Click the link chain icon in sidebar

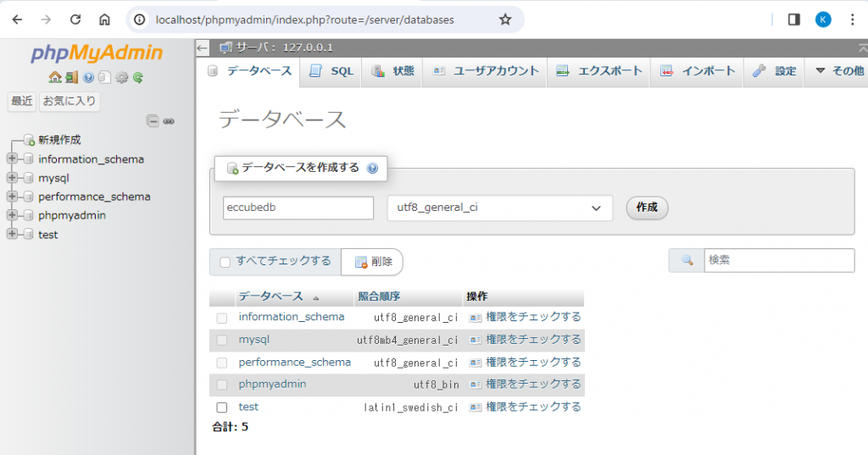click(x=169, y=121)
